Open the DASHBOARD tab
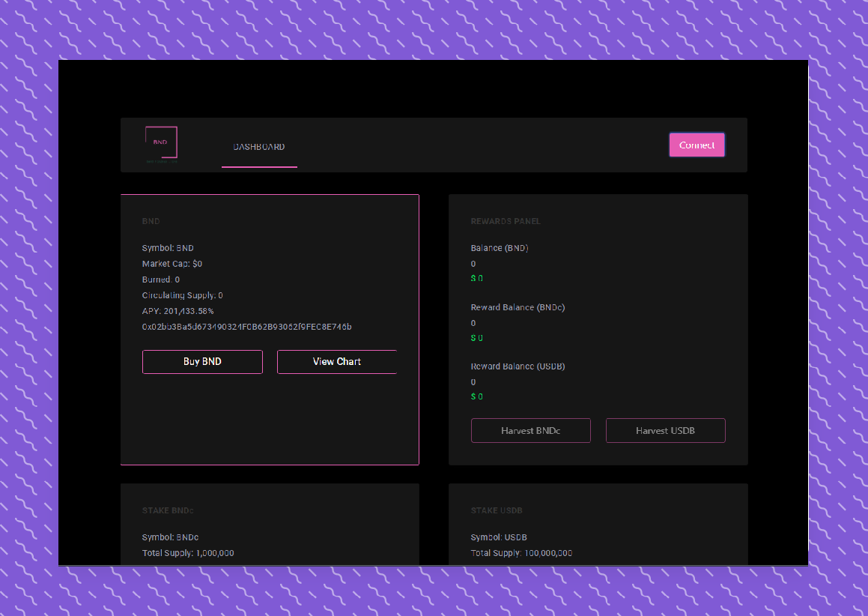The height and width of the screenshot is (616, 868). (259, 147)
